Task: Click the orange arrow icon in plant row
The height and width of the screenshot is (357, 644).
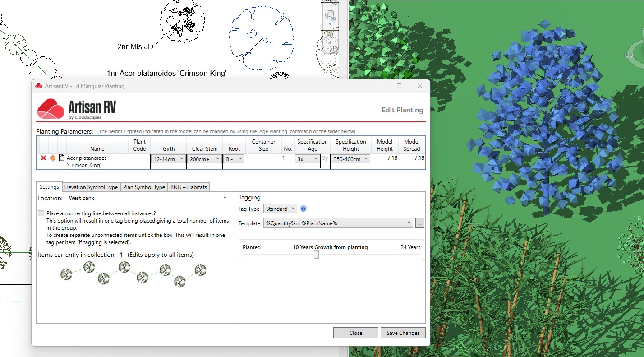Action: point(53,158)
